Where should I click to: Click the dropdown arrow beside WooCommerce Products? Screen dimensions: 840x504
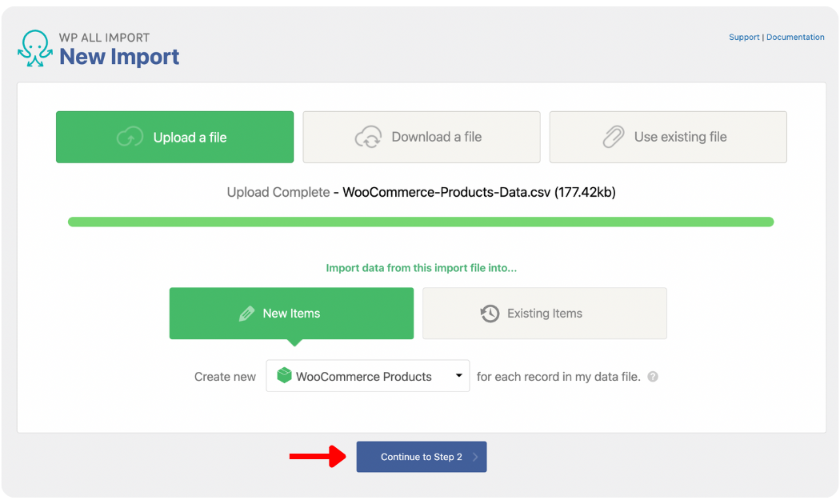(x=458, y=375)
